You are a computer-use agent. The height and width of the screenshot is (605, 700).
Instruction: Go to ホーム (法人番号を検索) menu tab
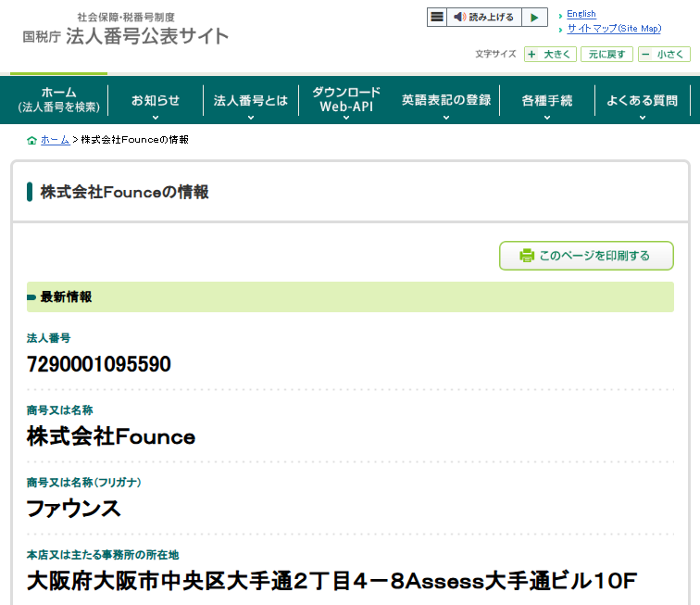[59, 100]
